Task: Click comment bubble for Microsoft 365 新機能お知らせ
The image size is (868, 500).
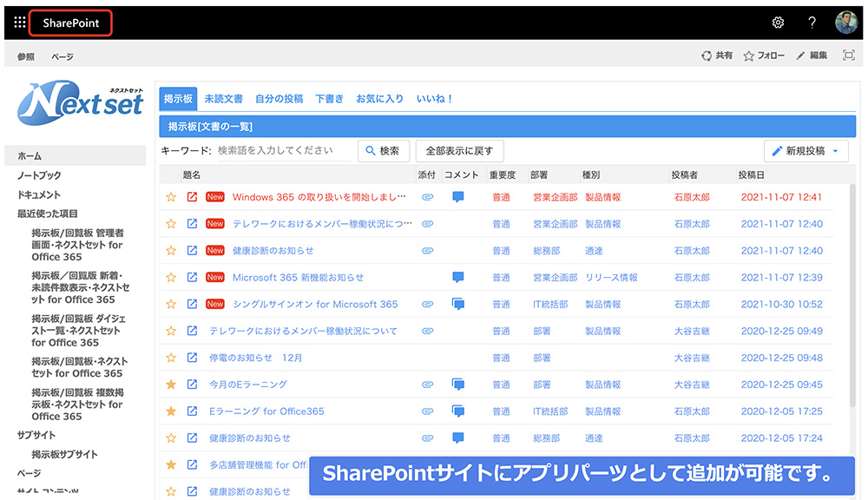Action: [x=457, y=278]
